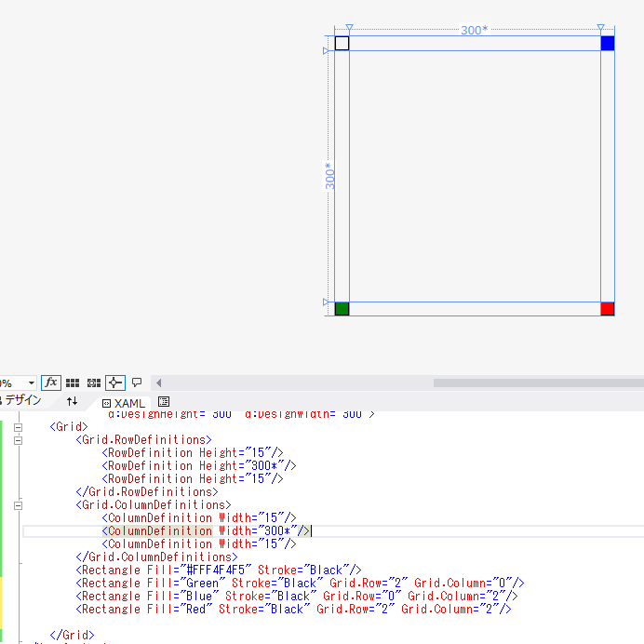The width and height of the screenshot is (644, 644).
Task: Switch to the XAML tab
Action: 123,403
